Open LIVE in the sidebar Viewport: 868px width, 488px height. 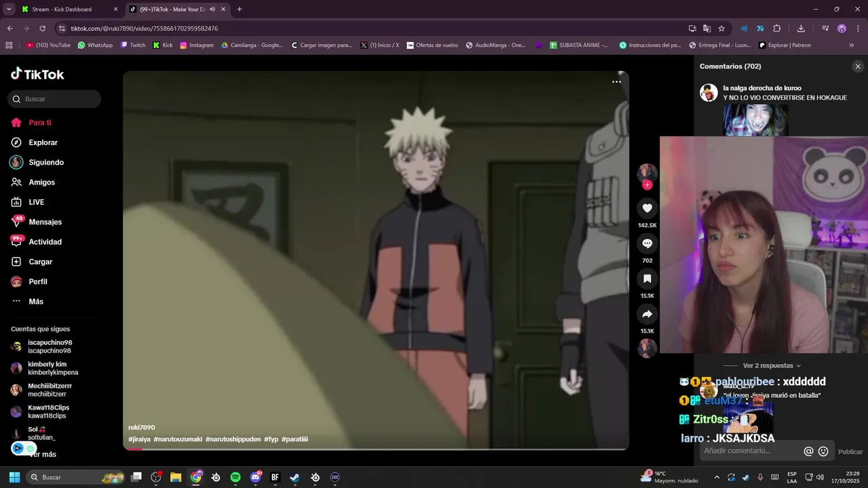(36, 202)
